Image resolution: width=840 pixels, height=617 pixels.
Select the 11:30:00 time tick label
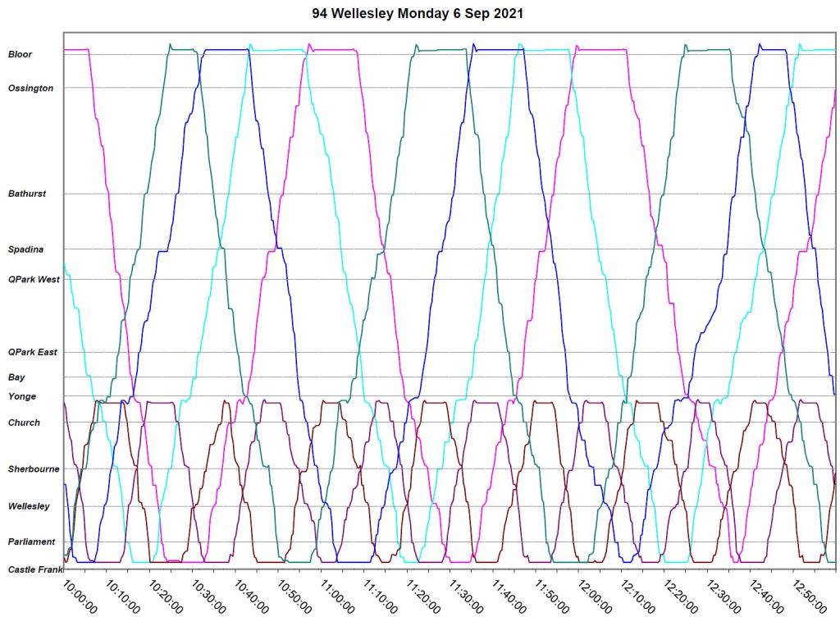tap(465, 596)
